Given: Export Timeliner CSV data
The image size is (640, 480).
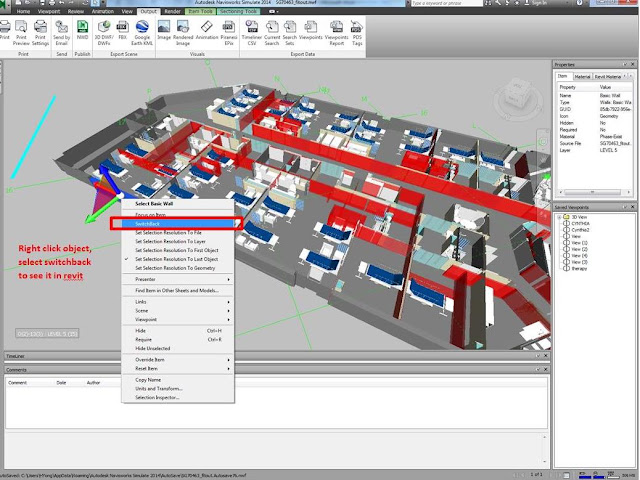Looking at the screenshot, I should [252, 33].
